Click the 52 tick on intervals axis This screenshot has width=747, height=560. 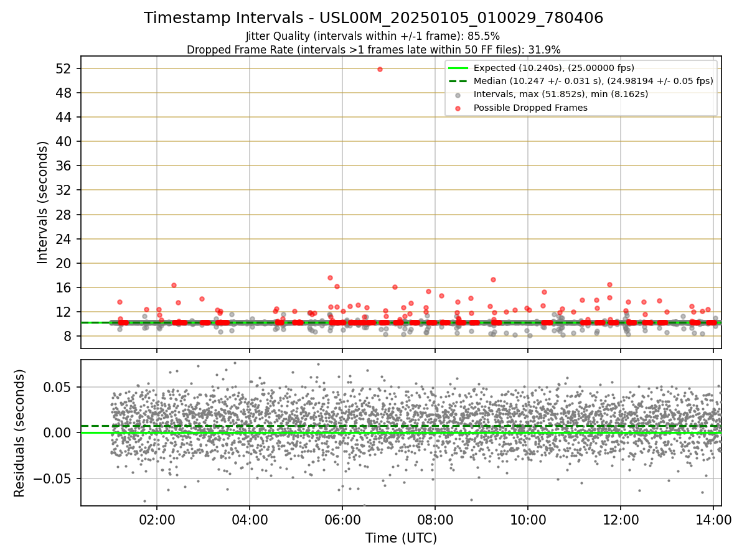click(x=65, y=68)
